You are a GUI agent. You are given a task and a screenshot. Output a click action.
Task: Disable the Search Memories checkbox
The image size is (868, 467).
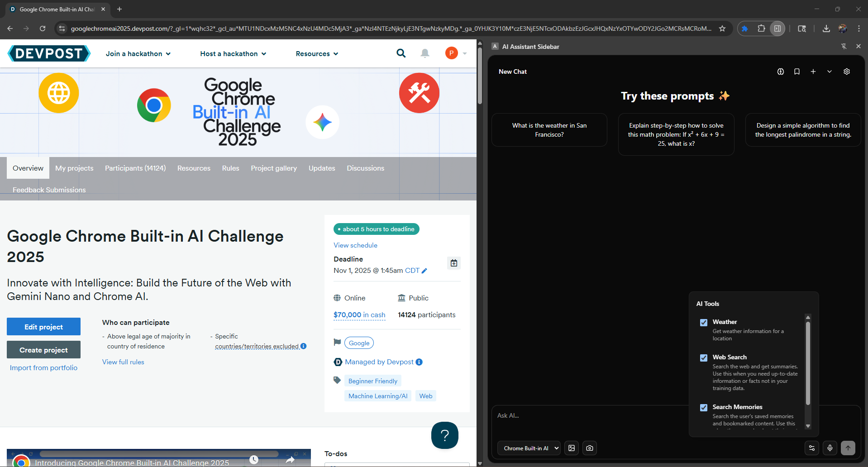(704, 408)
